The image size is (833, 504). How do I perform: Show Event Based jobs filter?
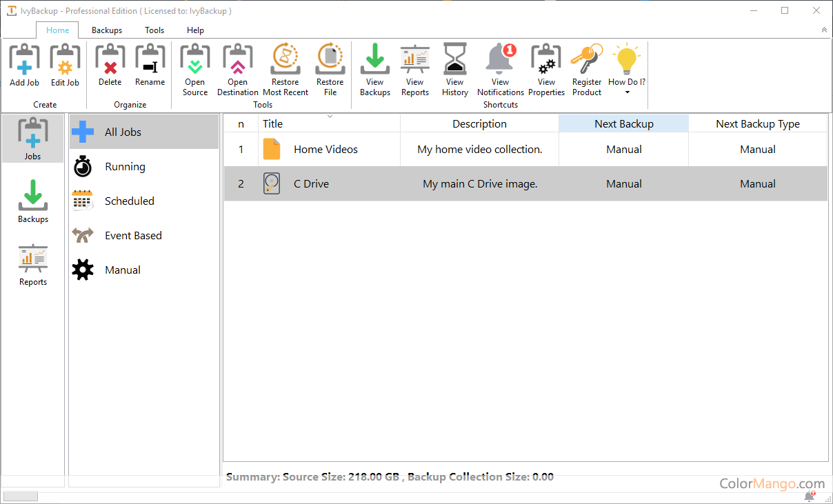[144, 236]
